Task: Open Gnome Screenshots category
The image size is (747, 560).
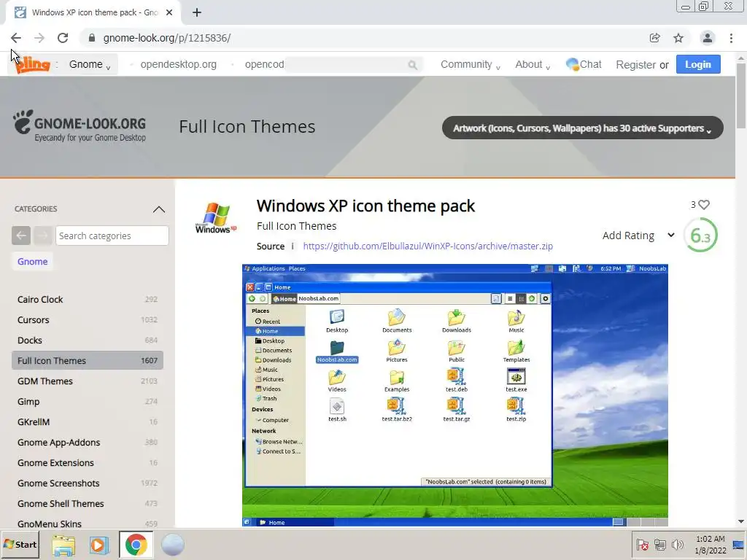Action: pos(88,483)
